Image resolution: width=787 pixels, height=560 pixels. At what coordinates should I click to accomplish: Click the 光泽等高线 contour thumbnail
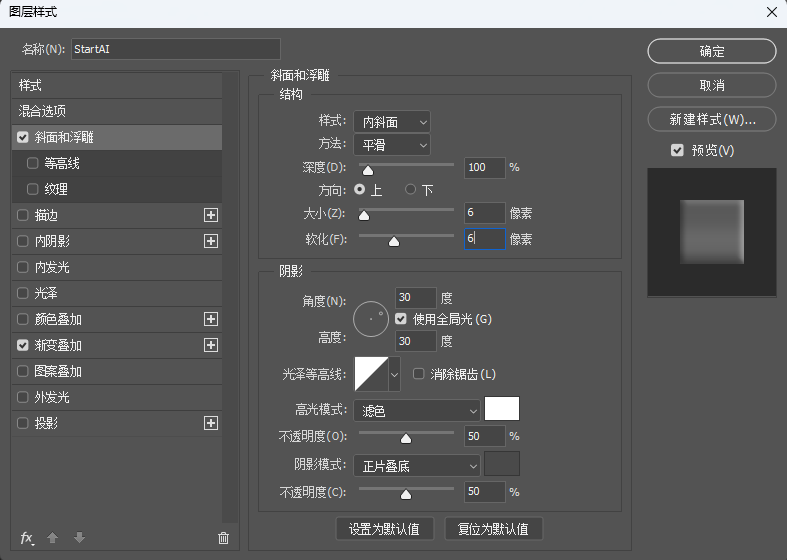click(371, 374)
